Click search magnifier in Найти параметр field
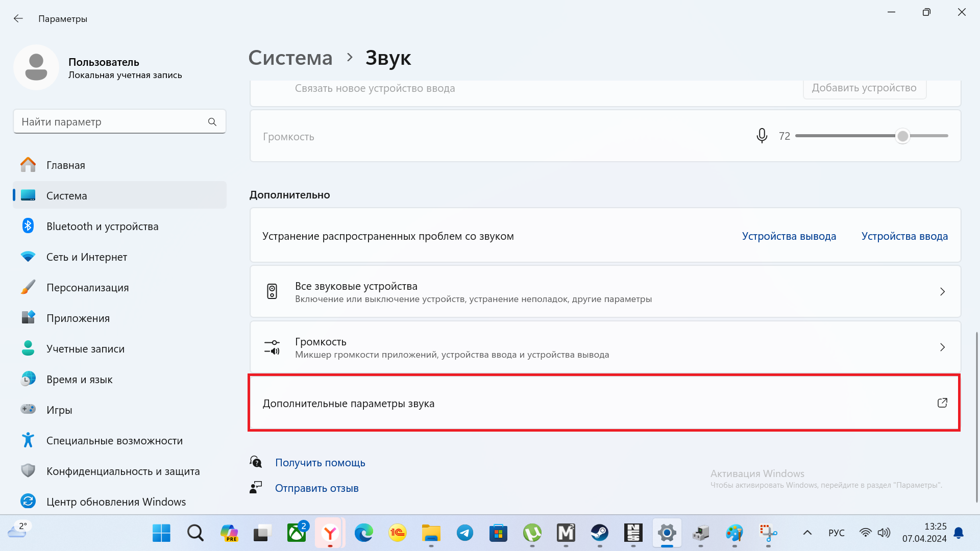This screenshot has height=551, width=980. 212,122
